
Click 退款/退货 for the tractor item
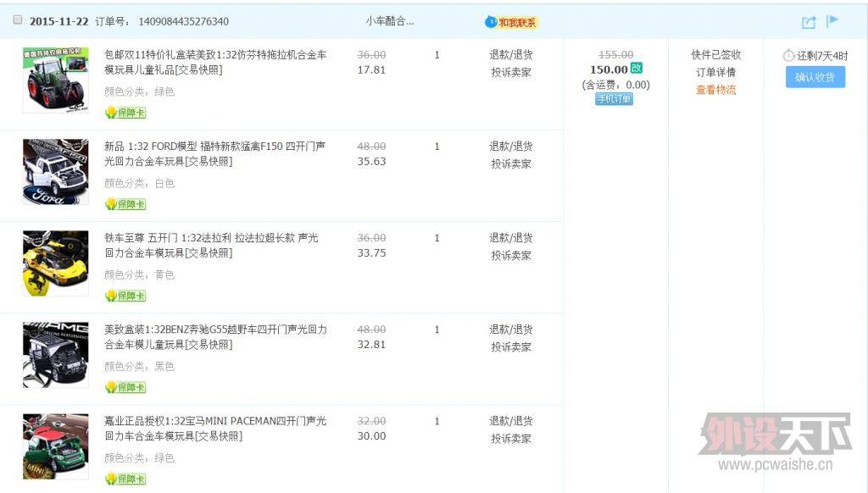511,55
